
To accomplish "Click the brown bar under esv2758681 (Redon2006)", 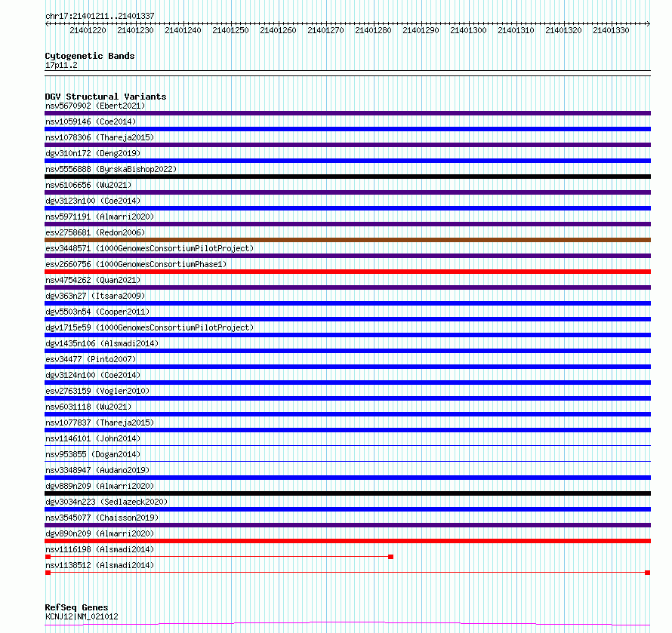I will tap(347, 240).
